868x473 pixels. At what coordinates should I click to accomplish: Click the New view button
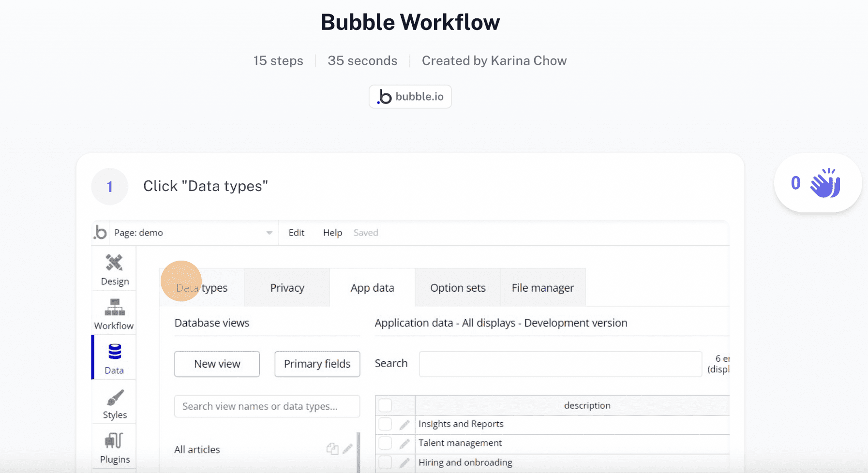point(217,364)
